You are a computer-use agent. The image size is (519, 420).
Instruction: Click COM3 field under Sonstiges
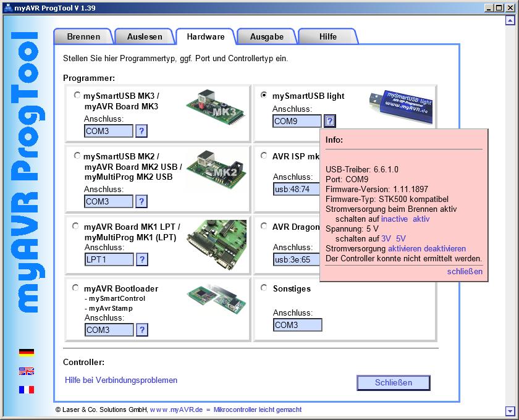pos(298,325)
